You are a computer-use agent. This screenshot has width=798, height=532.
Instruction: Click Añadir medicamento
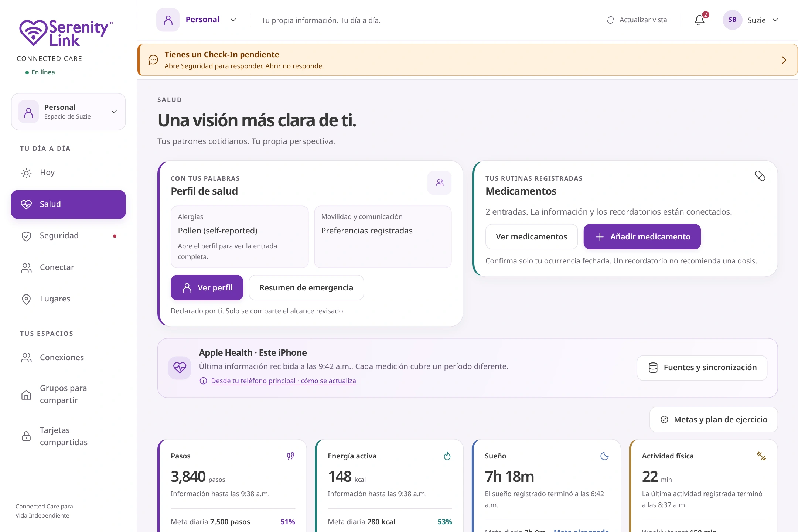[x=642, y=237]
